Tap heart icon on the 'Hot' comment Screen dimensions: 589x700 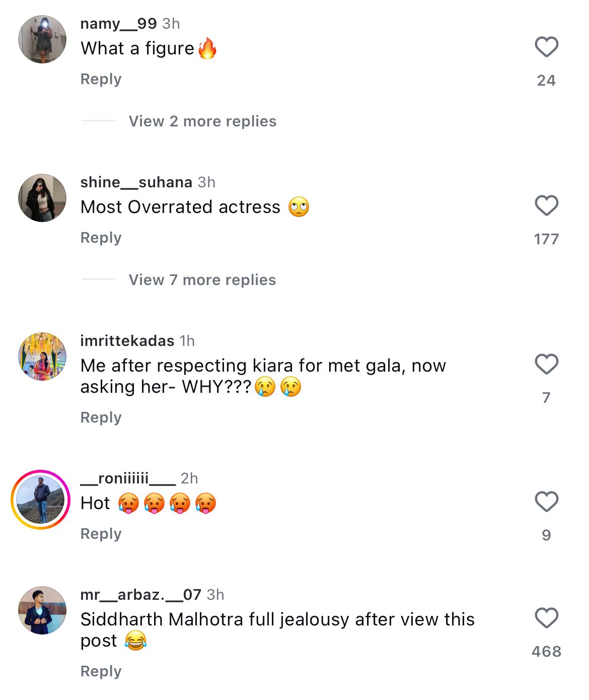(x=546, y=502)
